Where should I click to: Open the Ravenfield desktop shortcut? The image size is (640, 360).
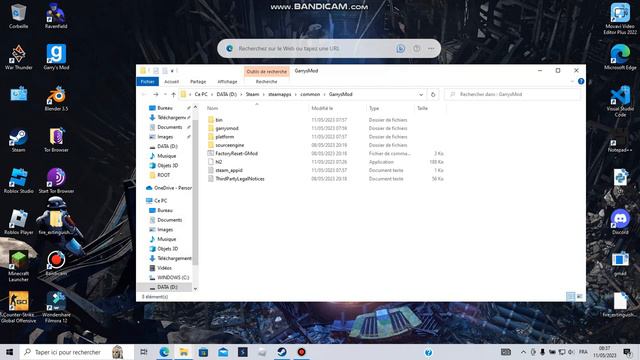pyautogui.click(x=56, y=16)
